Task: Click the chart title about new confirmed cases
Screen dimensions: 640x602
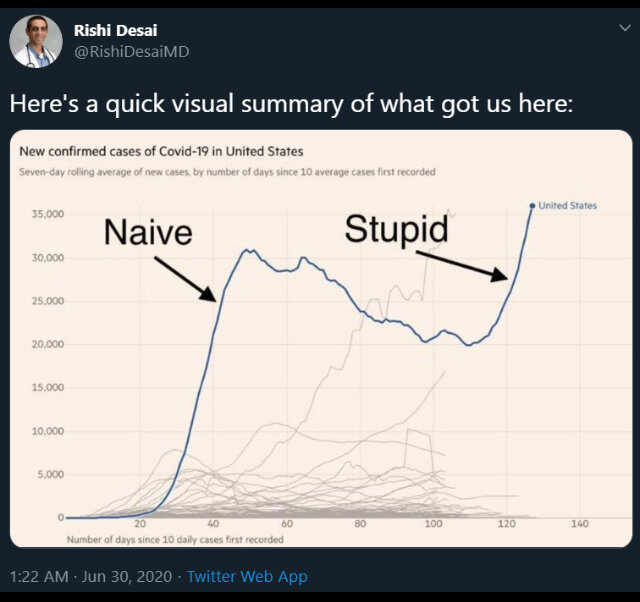Action: [161, 151]
